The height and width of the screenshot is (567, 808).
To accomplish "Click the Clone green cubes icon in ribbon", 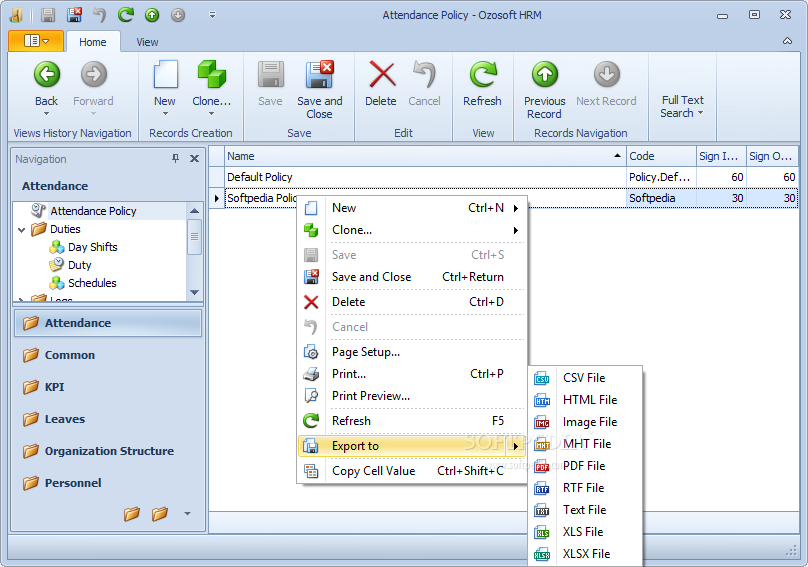I will 212,75.
